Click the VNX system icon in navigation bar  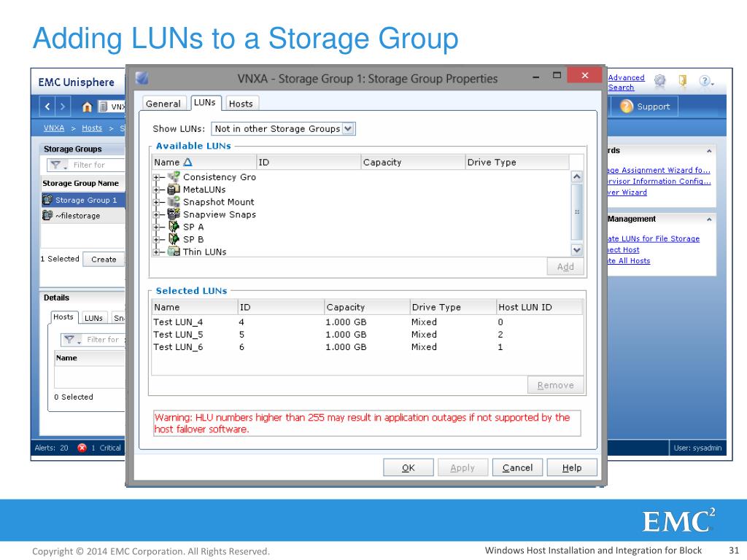coord(102,106)
